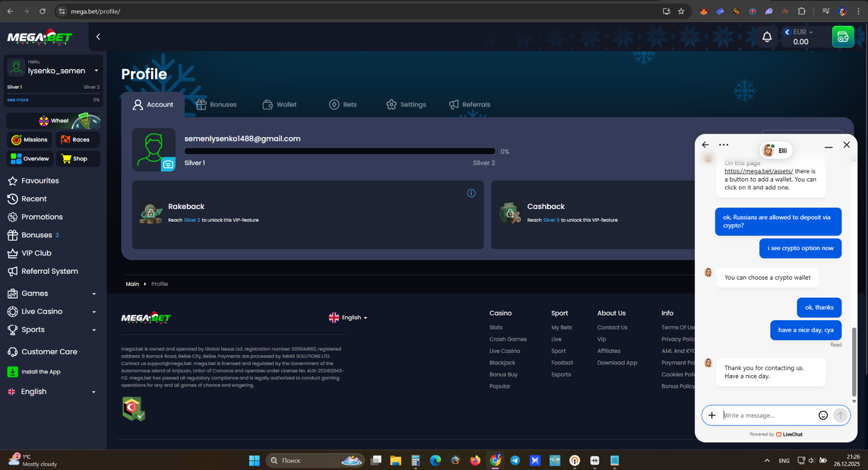Click the plus attachment icon in chat

pos(712,415)
